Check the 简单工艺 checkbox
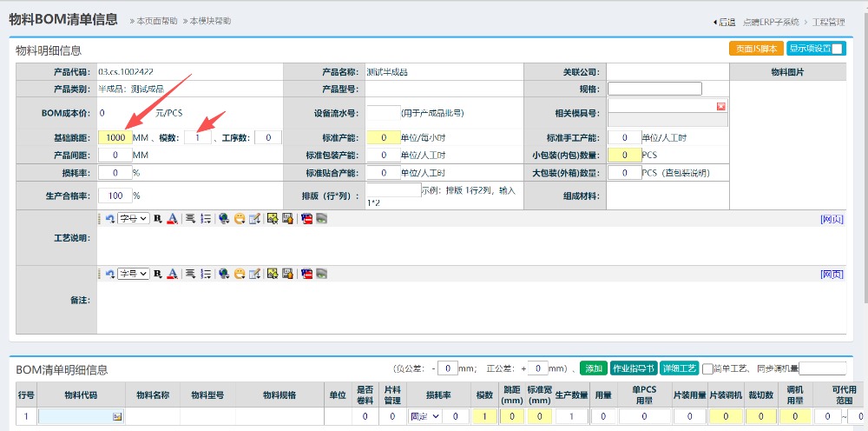 707,368
